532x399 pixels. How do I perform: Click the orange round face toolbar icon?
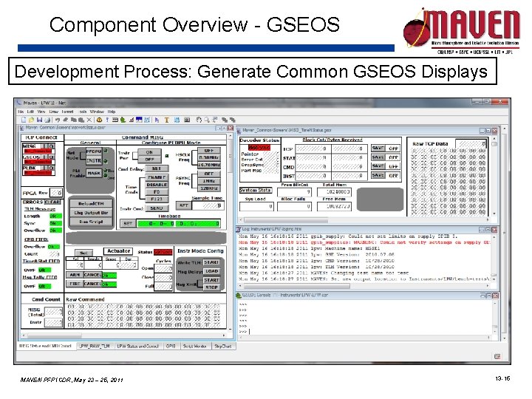pos(99,120)
